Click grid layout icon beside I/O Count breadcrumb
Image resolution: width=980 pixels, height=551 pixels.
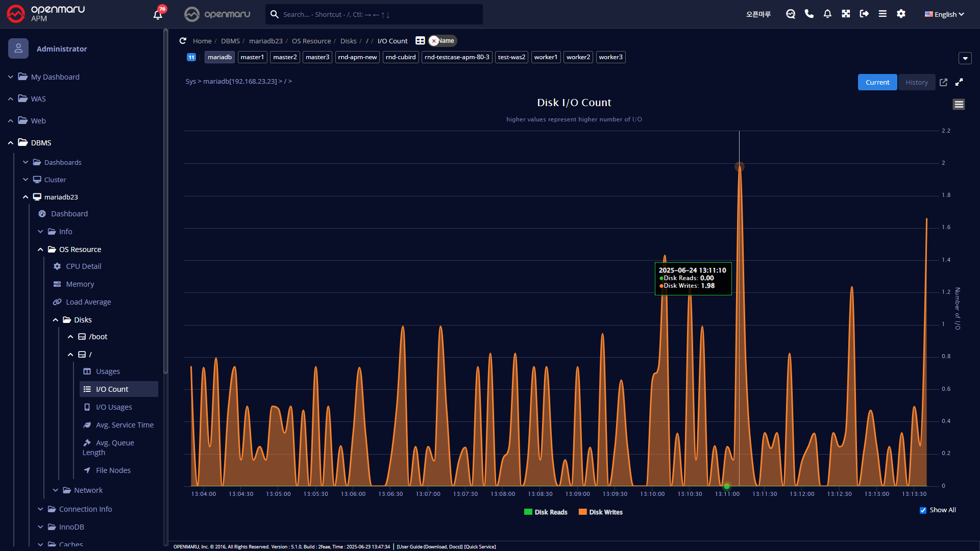pyautogui.click(x=420, y=41)
